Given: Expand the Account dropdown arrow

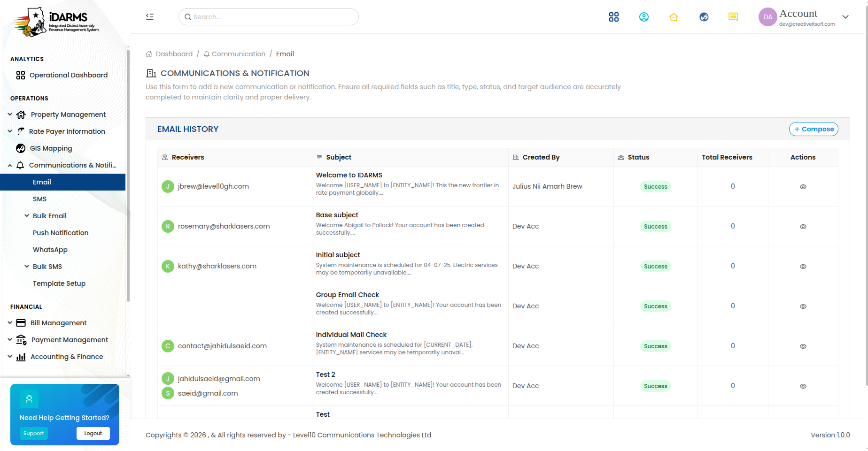Looking at the screenshot, I should pos(845,17).
